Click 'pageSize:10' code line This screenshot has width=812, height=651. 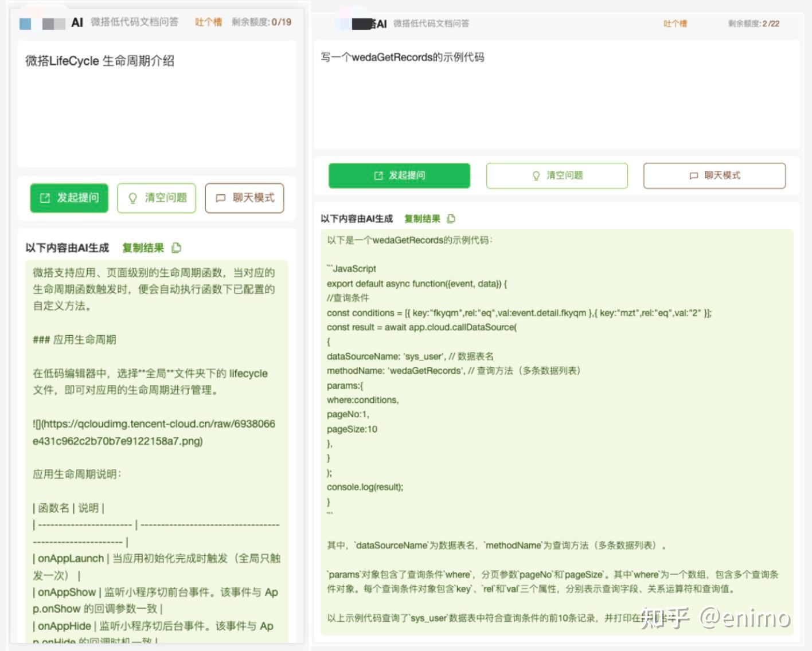coord(352,429)
